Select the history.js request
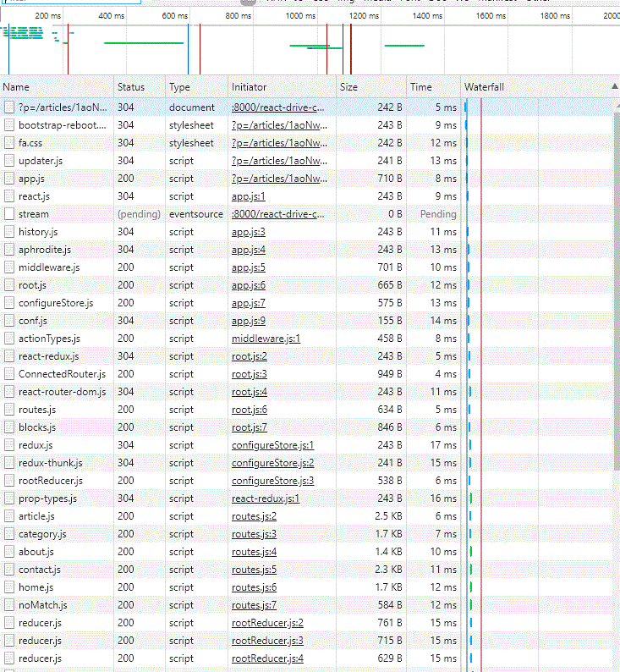This screenshot has height=672, width=620. coord(306,232)
